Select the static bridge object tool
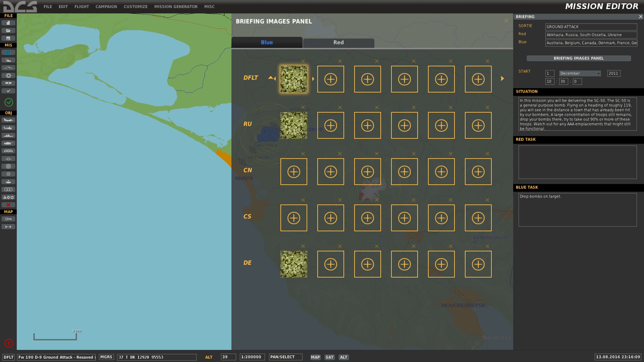The image size is (644, 362). pos(8,151)
